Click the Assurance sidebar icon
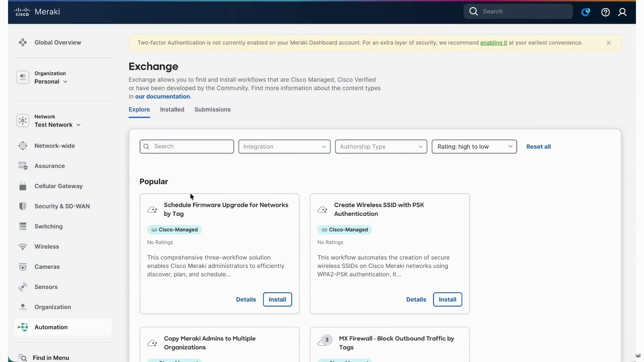 tap(23, 166)
